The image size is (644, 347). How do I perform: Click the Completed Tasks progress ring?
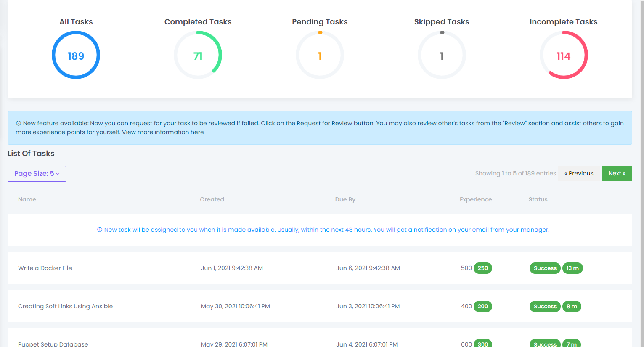[198, 55]
